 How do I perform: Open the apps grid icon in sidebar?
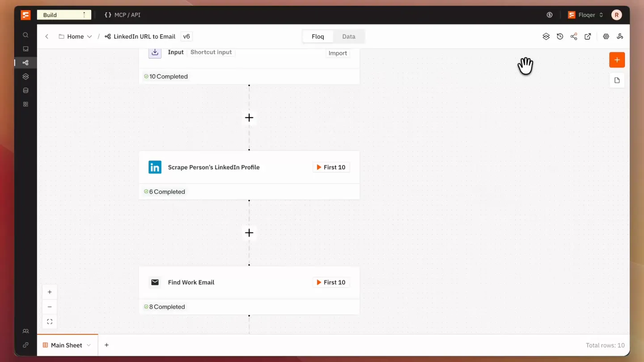click(x=25, y=104)
